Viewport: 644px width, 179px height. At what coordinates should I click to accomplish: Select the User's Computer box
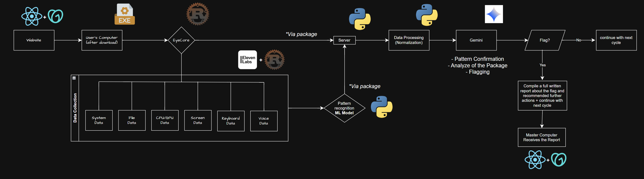click(102, 40)
